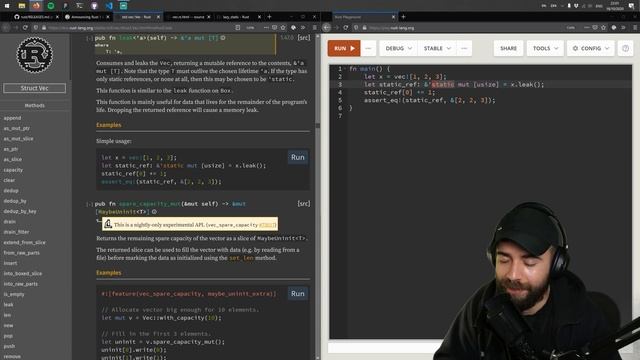The image size is (640, 360).
Task: Jump to drain_filter in sidebar
Action: 16,232
